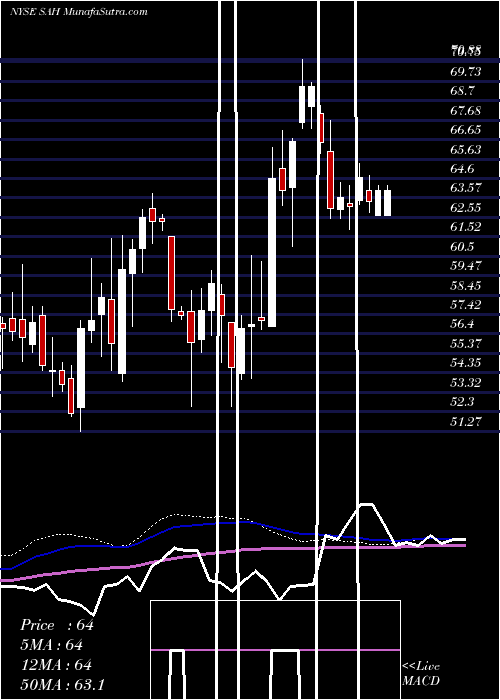Click the 'NYSE SAH MunafaSutra.com' title text
The width and height of the screenshot is (500, 700).
pyautogui.click(x=79, y=12)
